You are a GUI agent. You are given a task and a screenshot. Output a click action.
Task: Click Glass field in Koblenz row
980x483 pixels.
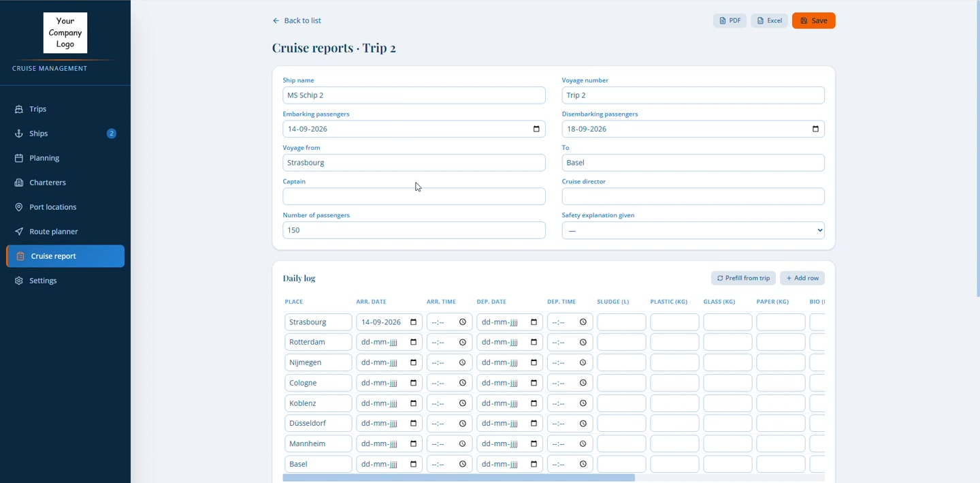point(728,403)
